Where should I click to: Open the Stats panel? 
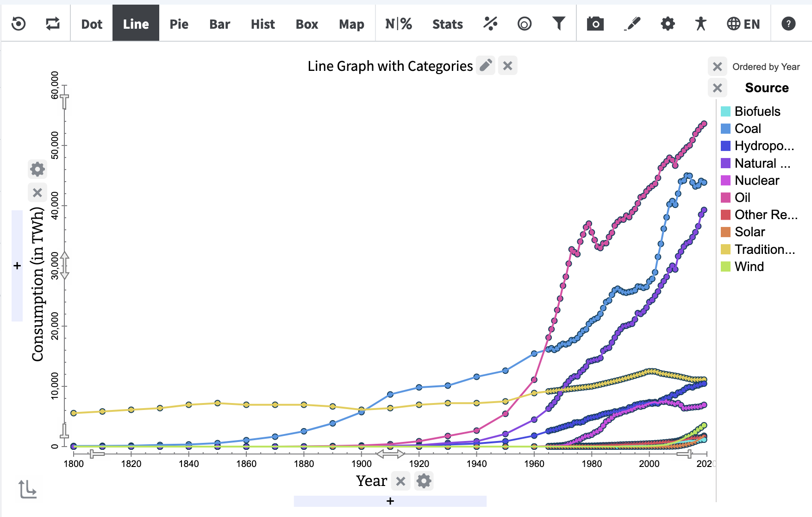click(x=447, y=24)
